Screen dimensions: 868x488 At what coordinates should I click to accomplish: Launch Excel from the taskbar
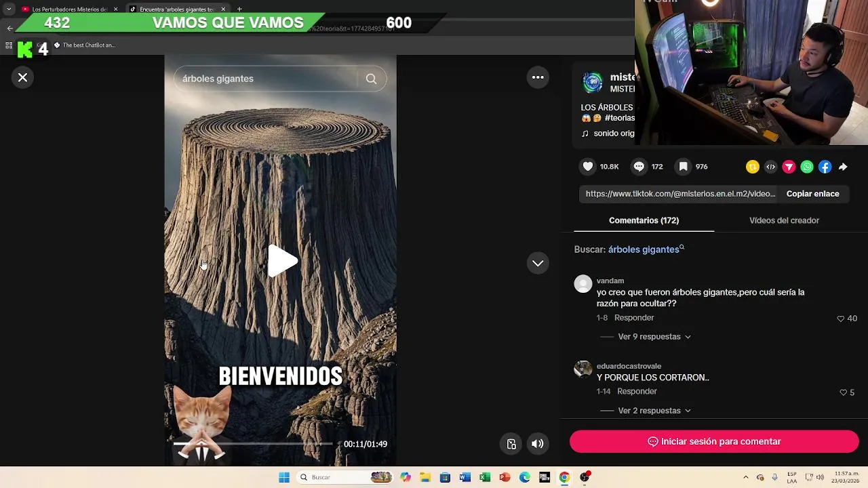pos(485,477)
